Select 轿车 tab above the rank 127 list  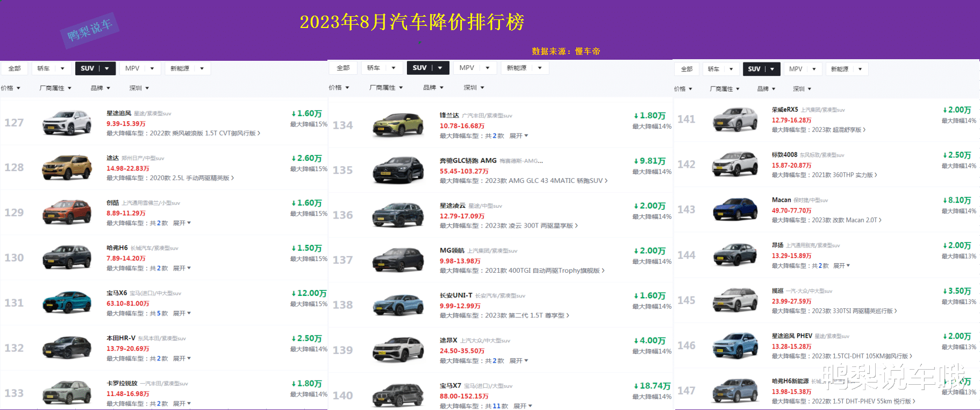[51, 68]
